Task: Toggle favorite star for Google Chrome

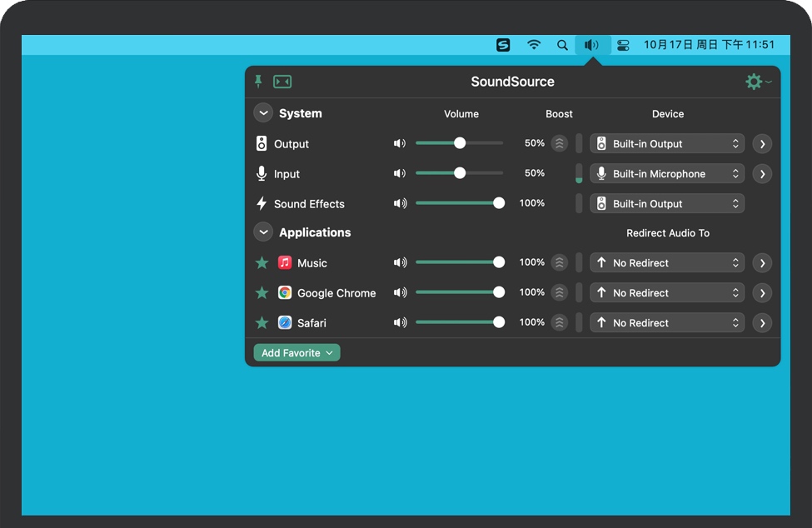Action: [262, 292]
